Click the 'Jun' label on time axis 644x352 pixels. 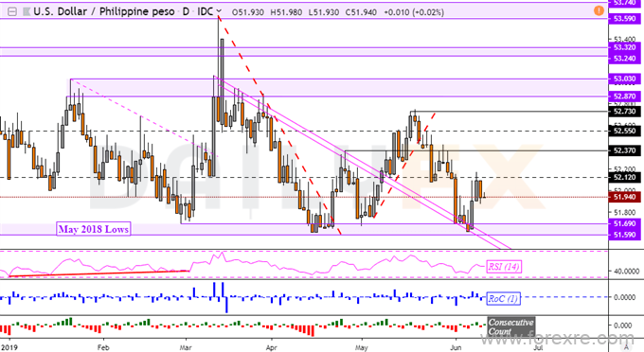tap(456, 347)
